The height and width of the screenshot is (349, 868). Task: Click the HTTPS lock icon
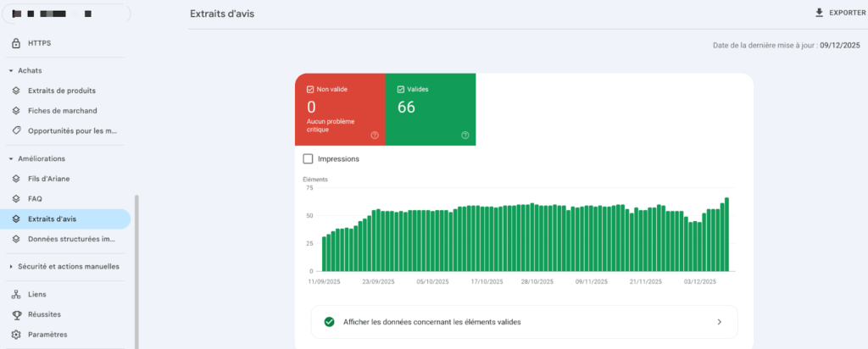pos(16,43)
